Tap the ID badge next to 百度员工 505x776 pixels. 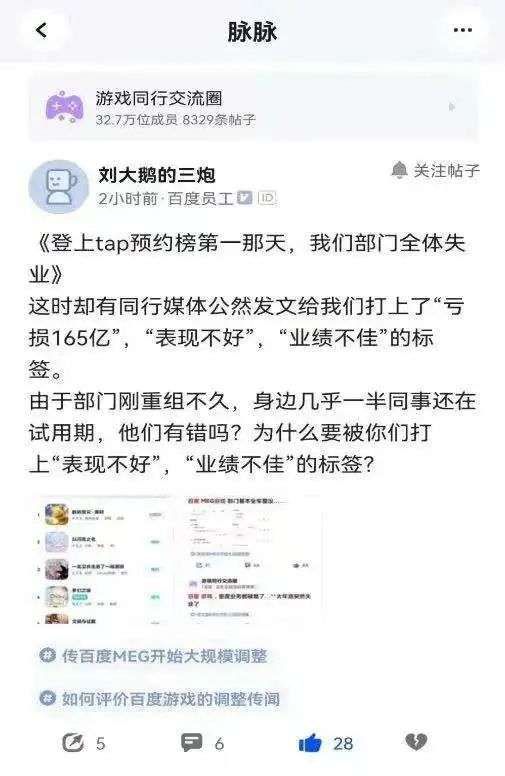[267, 198]
